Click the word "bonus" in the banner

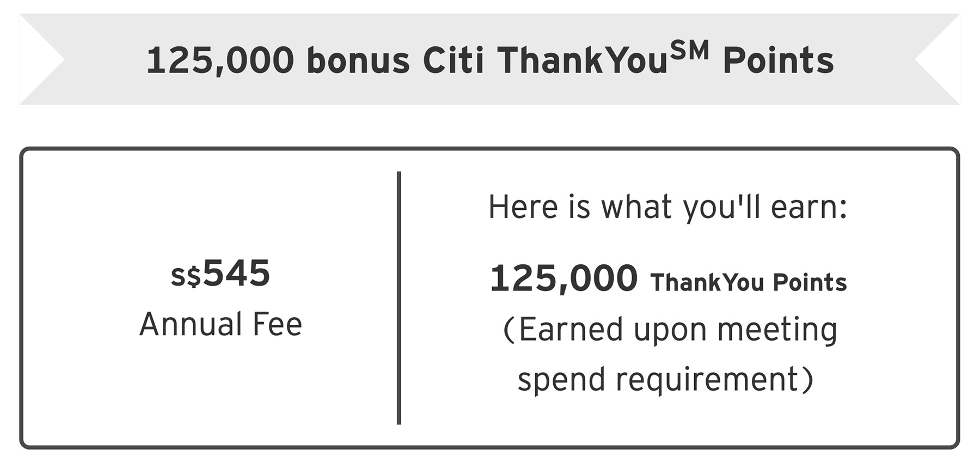(358, 60)
